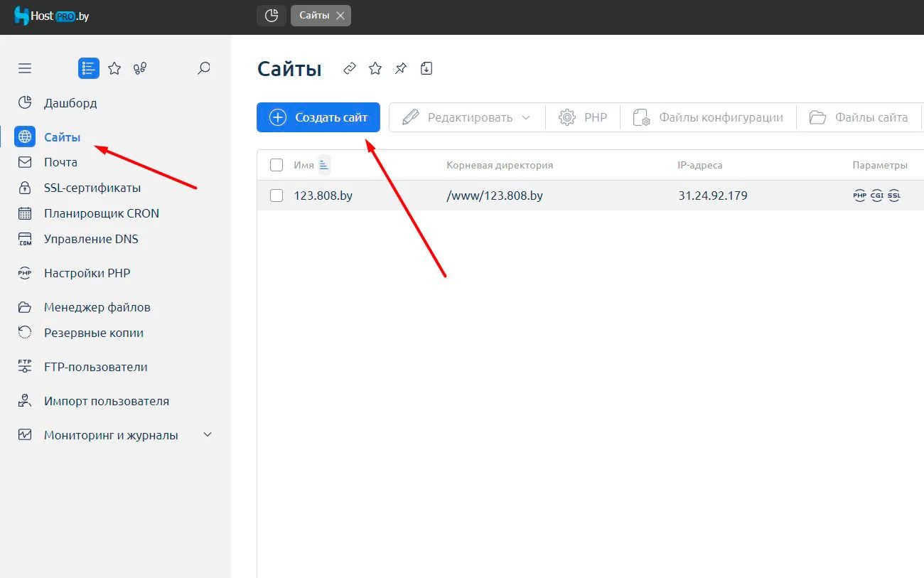Click IP address 31.24.92.179

coord(713,196)
